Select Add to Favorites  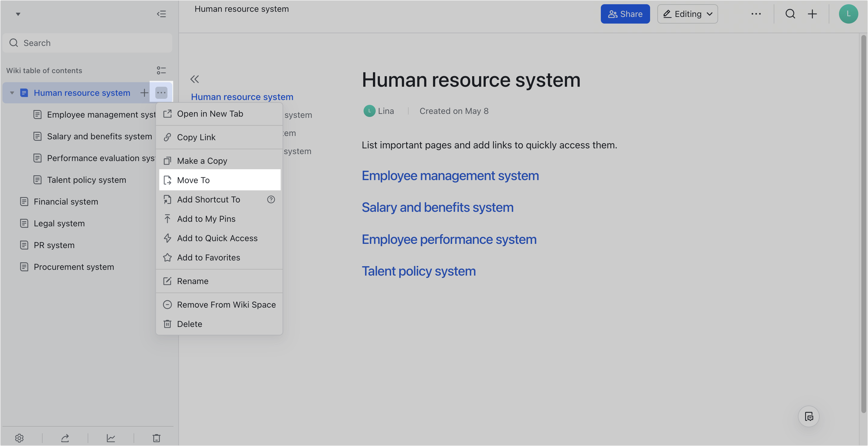(219, 257)
